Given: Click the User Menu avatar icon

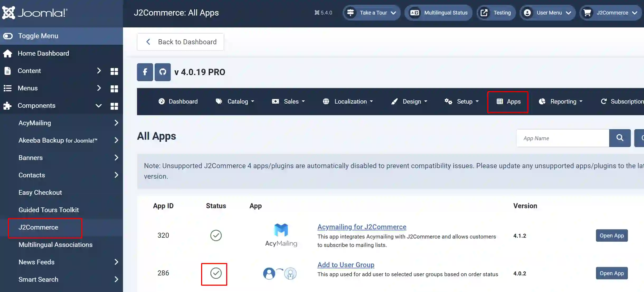Looking at the screenshot, I should point(527,13).
